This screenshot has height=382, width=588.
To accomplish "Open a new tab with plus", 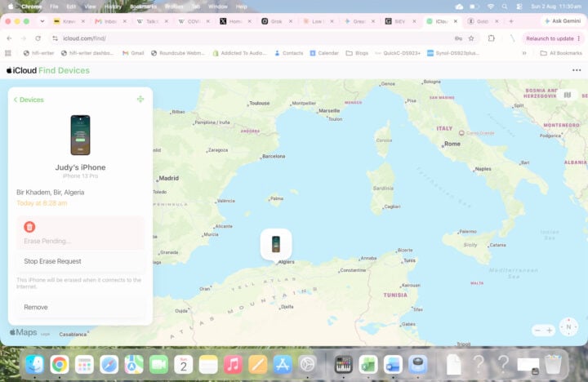I will (x=511, y=21).
